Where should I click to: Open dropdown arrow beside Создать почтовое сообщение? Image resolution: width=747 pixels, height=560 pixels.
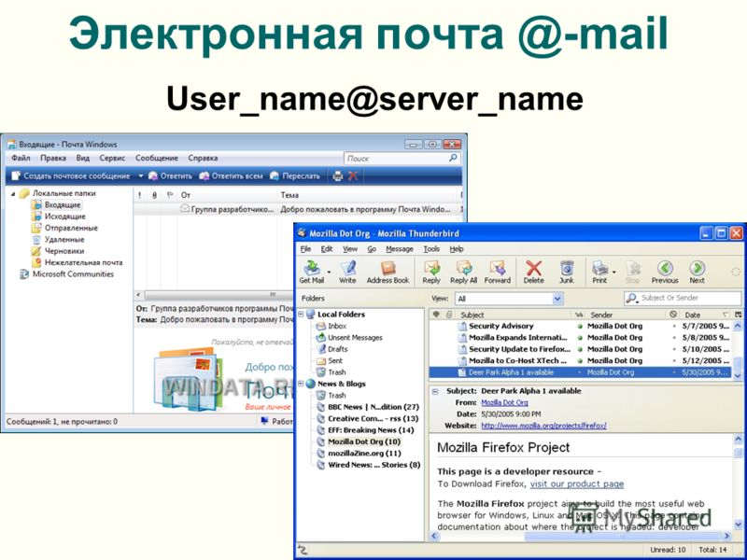[x=141, y=175]
